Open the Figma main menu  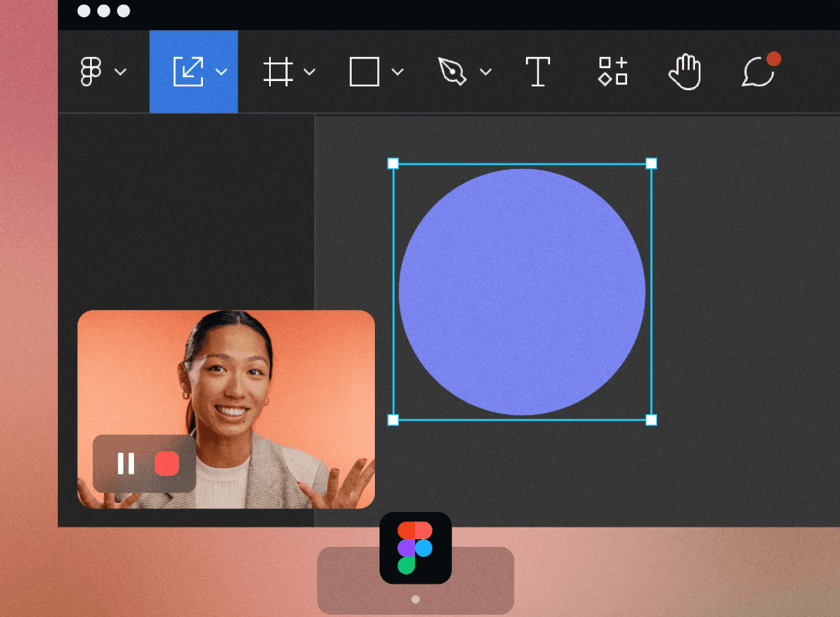(93, 71)
